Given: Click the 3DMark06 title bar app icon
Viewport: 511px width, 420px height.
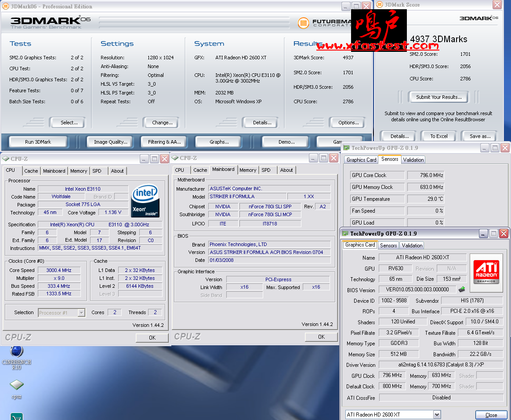Looking at the screenshot, I should coord(5,6).
